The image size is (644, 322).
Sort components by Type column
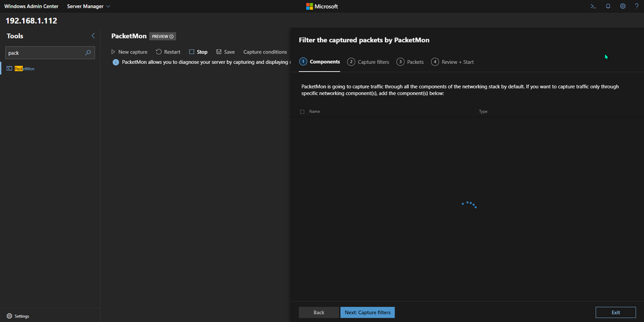point(483,112)
